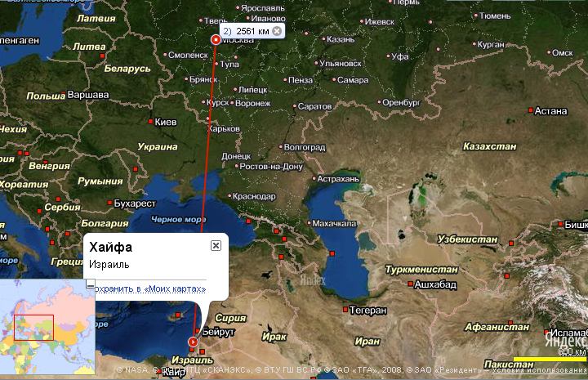
Task: Open the Условия использования link
Action: tap(540, 370)
